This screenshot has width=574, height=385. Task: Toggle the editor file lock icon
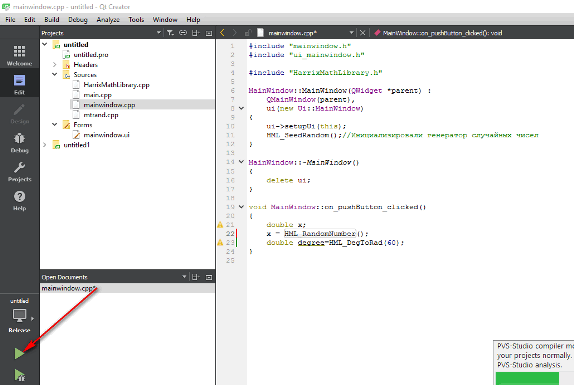pos(248,33)
